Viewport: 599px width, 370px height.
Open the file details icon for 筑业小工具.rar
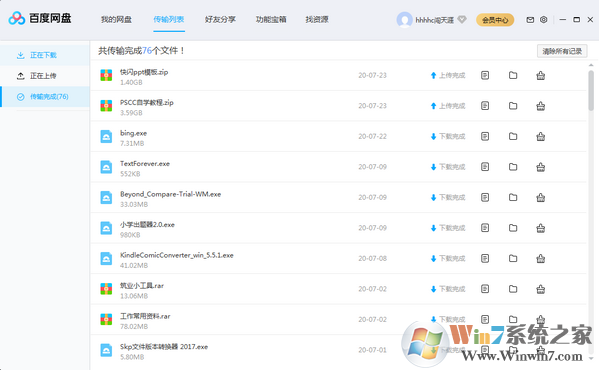(x=485, y=289)
